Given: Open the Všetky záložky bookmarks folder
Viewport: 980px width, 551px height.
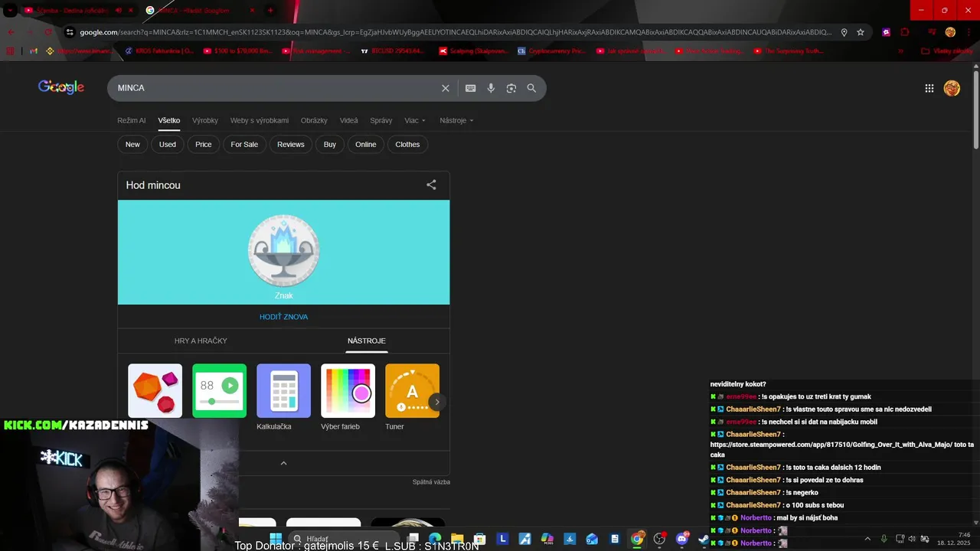Looking at the screenshot, I should pos(947,51).
